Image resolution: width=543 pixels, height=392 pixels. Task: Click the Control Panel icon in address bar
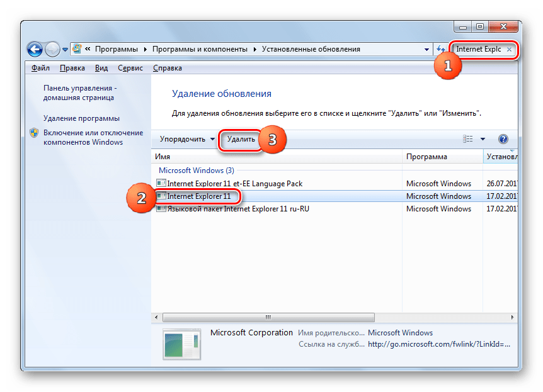tap(77, 49)
